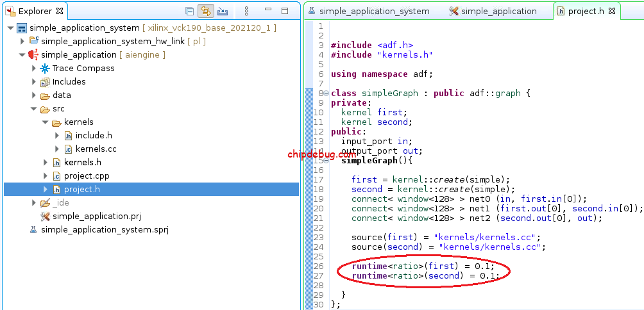
Task: Toggle Link with Editor in Explorer
Action: tap(206, 11)
